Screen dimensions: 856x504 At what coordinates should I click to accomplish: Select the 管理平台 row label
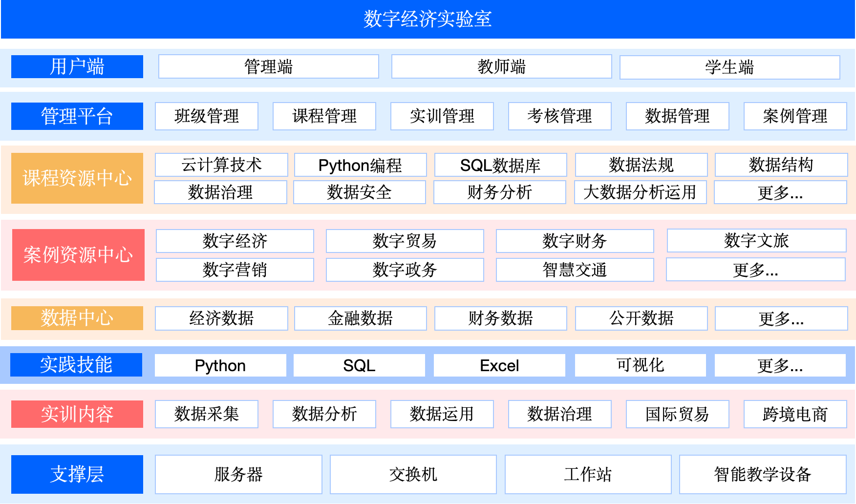click(77, 116)
